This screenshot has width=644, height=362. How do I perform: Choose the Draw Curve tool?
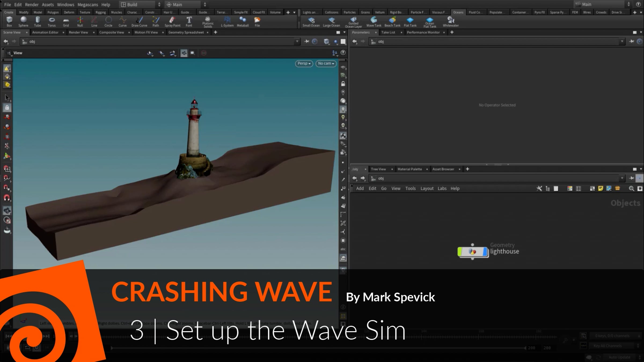(x=139, y=21)
